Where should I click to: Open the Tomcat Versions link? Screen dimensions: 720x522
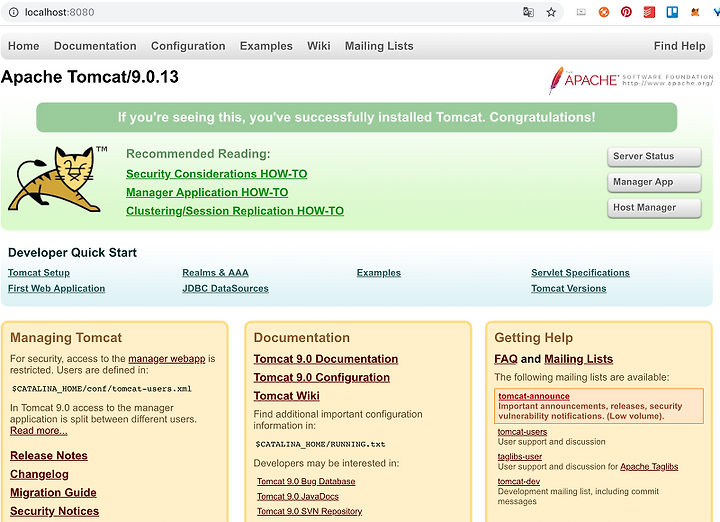(x=569, y=288)
